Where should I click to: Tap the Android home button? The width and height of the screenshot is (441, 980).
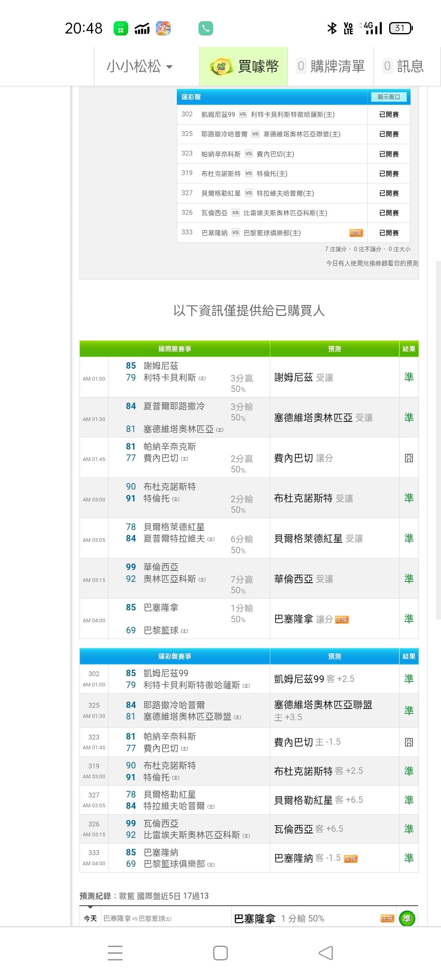point(220,953)
